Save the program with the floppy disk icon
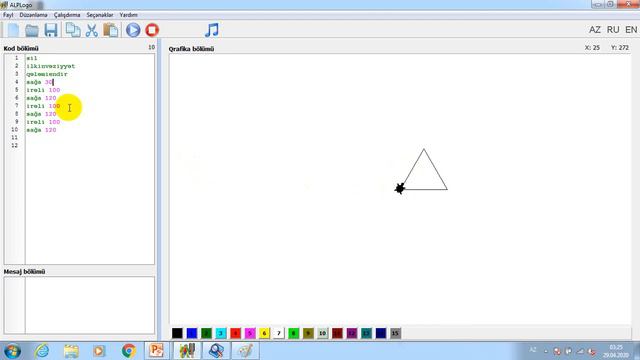 [51, 30]
